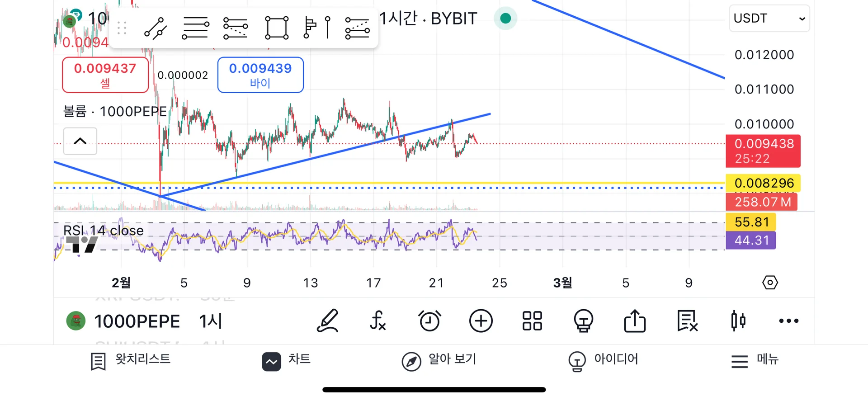Tap the green market status indicator
The image size is (868, 401).
505,19
